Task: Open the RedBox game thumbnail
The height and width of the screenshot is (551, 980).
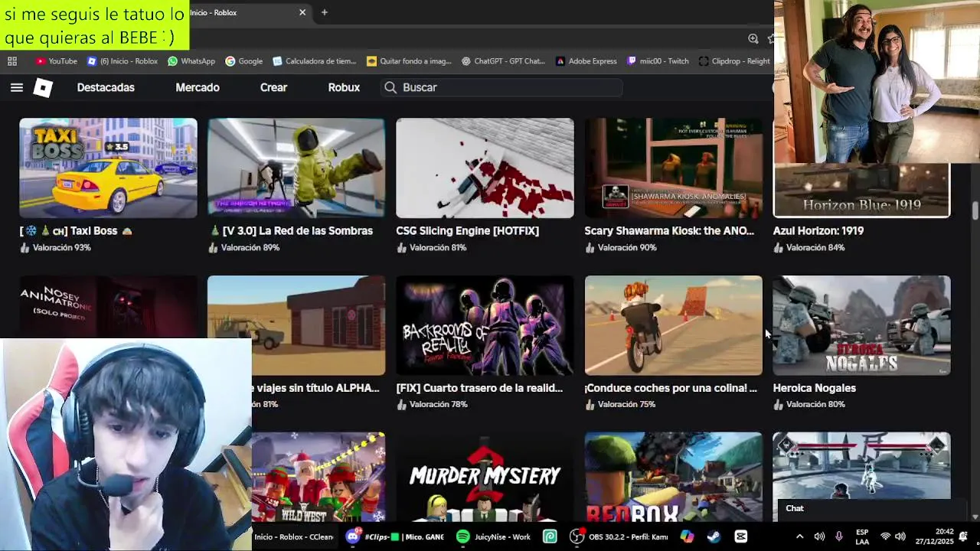Action: point(673,477)
